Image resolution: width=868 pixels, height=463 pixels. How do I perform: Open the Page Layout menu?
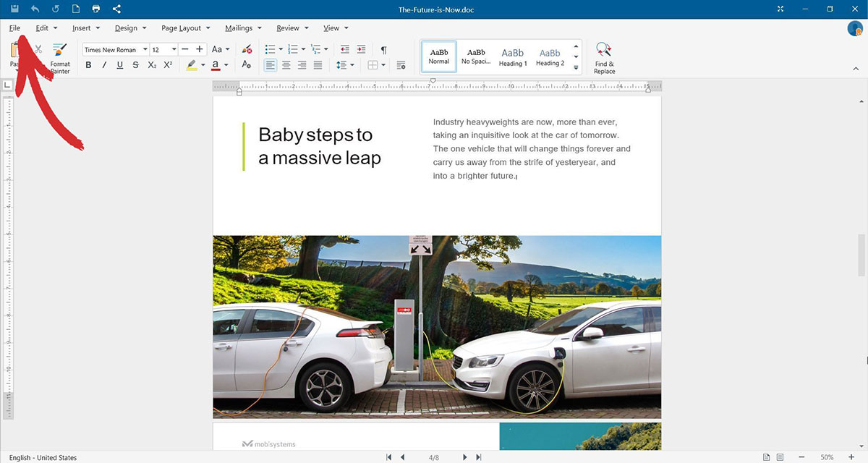185,28
